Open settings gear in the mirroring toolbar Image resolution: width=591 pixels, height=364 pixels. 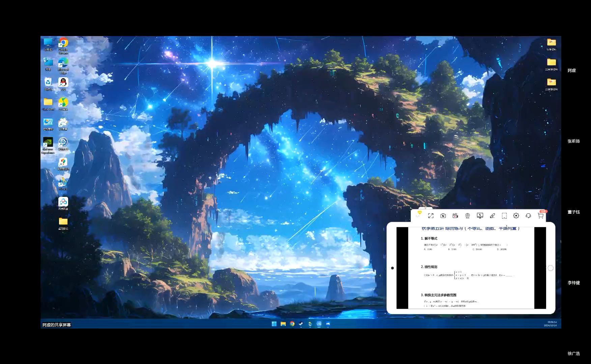pyautogui.click(x=516, y=216)
